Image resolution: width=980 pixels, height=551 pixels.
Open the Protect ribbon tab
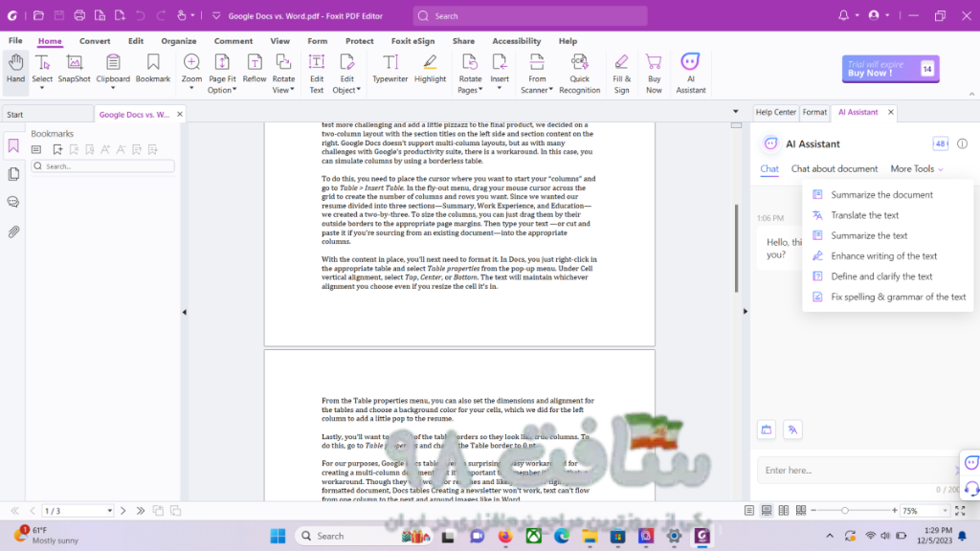[x=360, y=41]
